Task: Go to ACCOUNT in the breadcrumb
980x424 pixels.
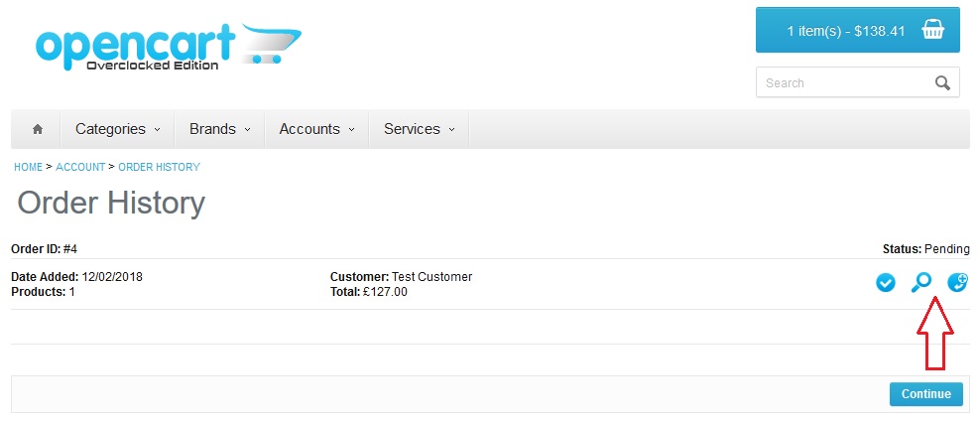Action: click(x=80, y=167)
